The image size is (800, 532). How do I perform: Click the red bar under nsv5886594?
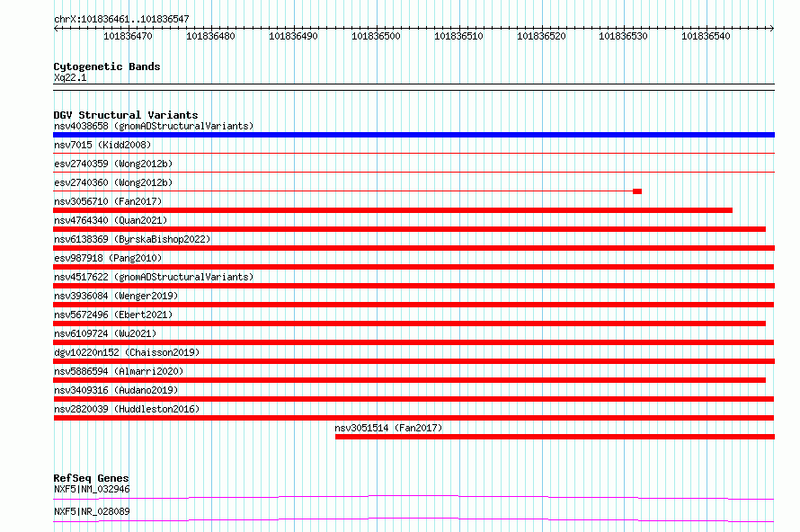(x=409, y=380)
